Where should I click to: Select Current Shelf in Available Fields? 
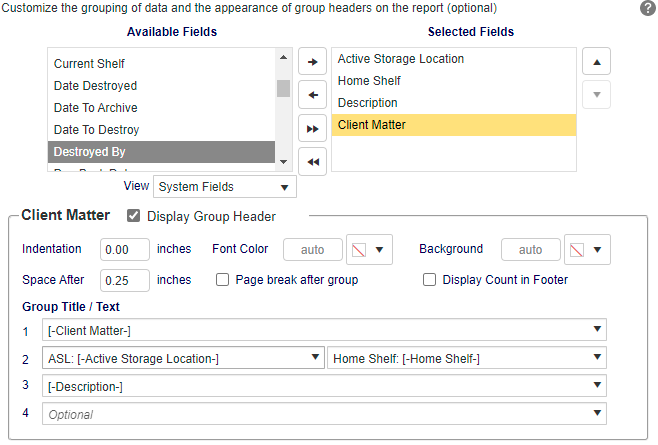click(162, 64)
